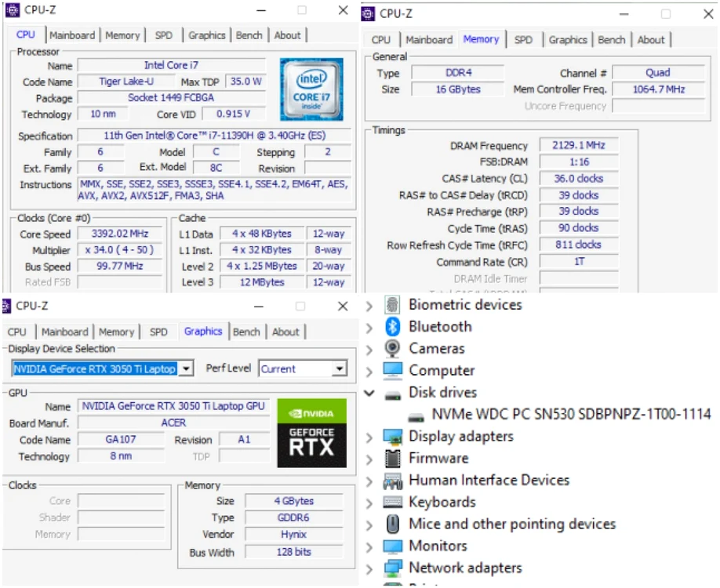
Task: Expand the Cameras node
Action: click(369, 350)
